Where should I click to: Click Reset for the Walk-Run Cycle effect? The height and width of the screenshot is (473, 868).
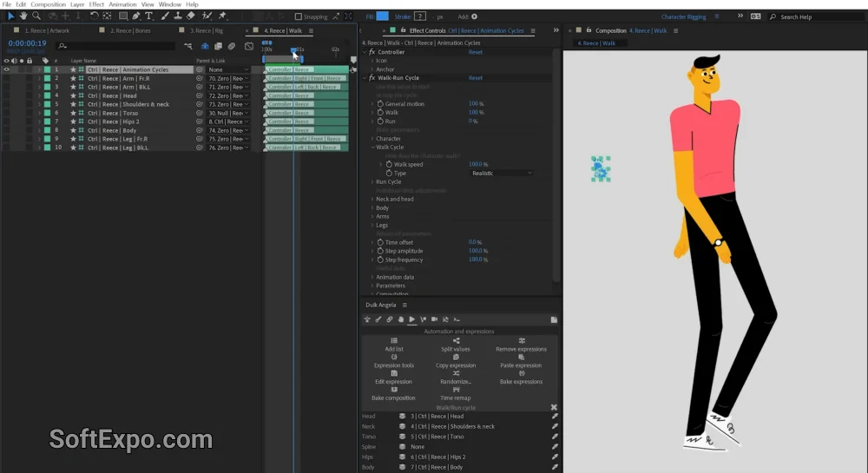(x=476, y=78)
